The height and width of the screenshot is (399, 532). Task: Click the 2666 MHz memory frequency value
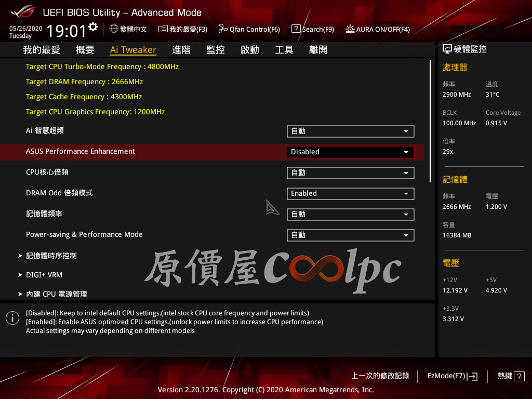tap(457, 207)
